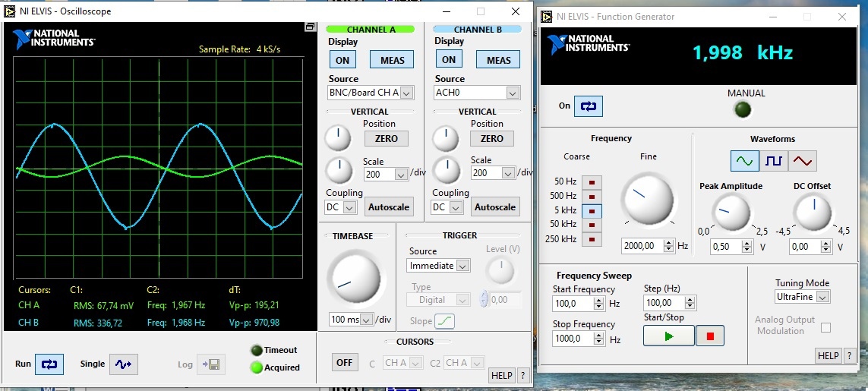
Task: Click the CH B Vp-p 970,98 reading
Action: click(x=254, y=323)
